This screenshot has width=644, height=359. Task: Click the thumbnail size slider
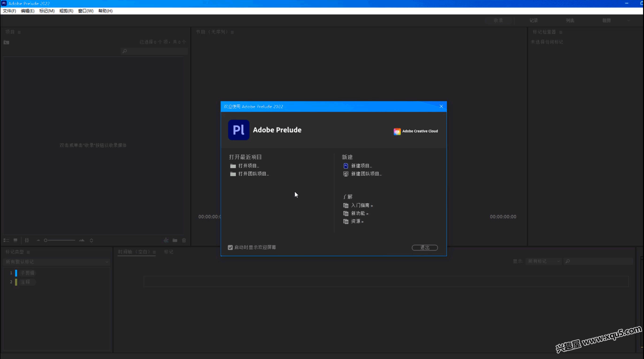point(60,240)
